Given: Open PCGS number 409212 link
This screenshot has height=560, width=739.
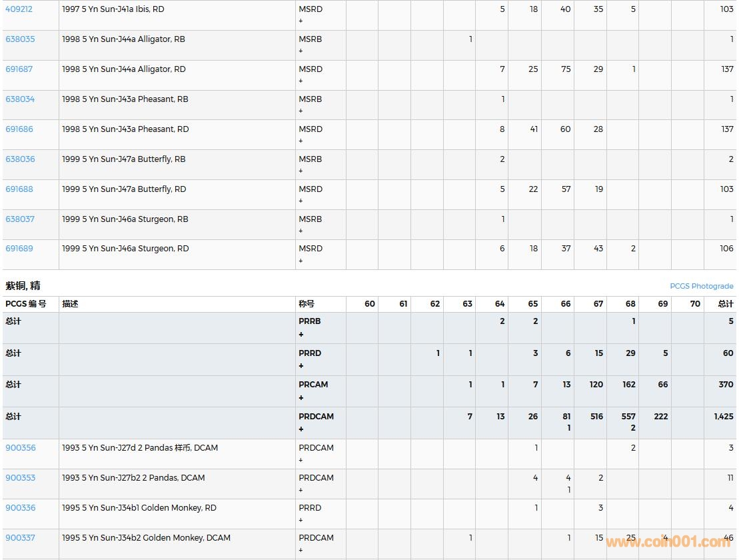Looking at the screenshot, I should [19, 9].
